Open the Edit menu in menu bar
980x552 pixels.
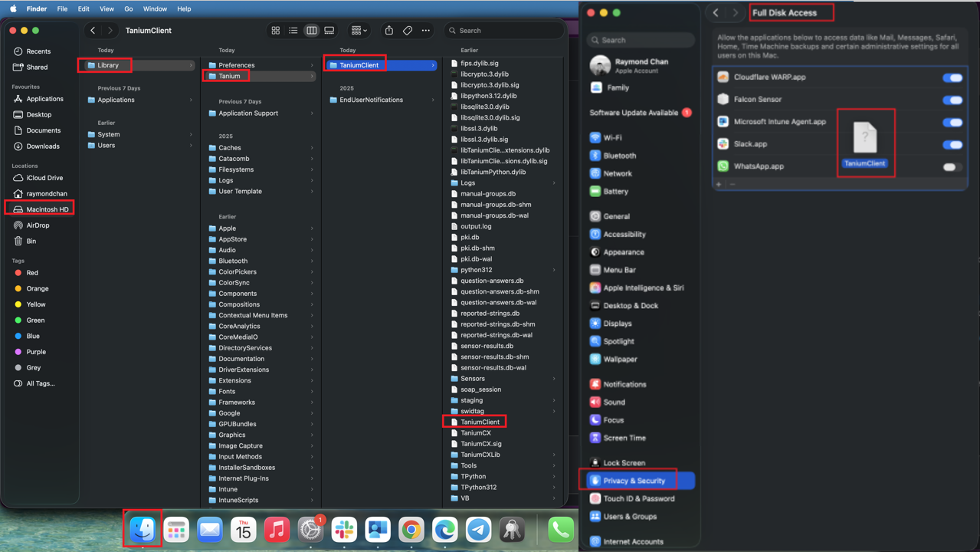[84, 9]
